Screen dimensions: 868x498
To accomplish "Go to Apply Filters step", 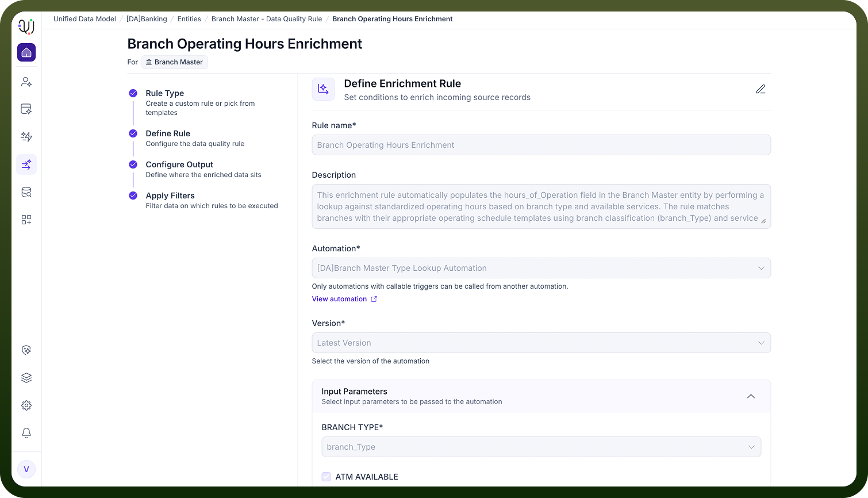I will point(170,196).
